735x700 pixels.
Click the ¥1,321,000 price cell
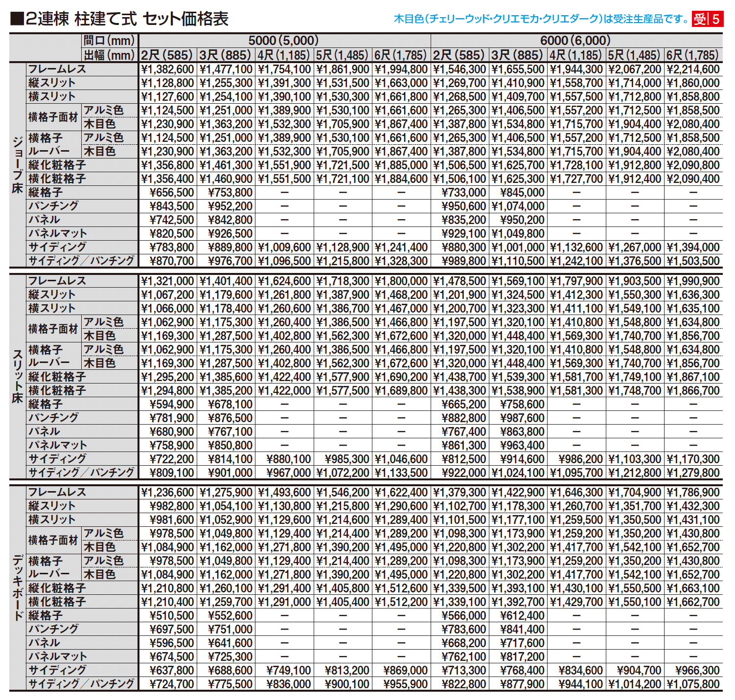(167, 281)
